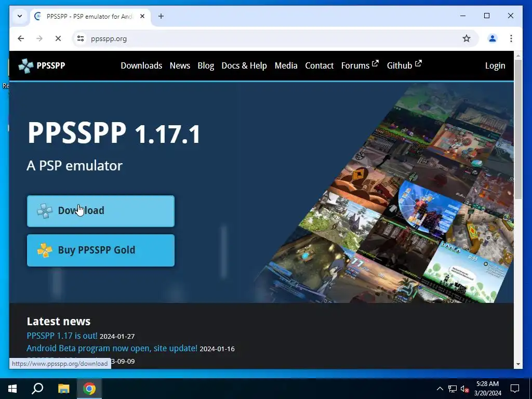Open the Chrome three-dot menu
This screenshot has height=399, width=532.
[x=511, y=38]
